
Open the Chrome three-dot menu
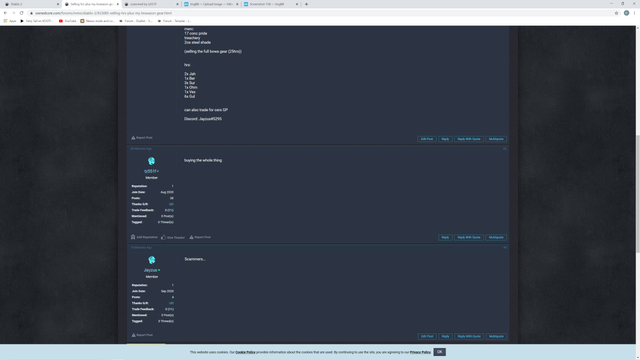(x=635, y=13)
